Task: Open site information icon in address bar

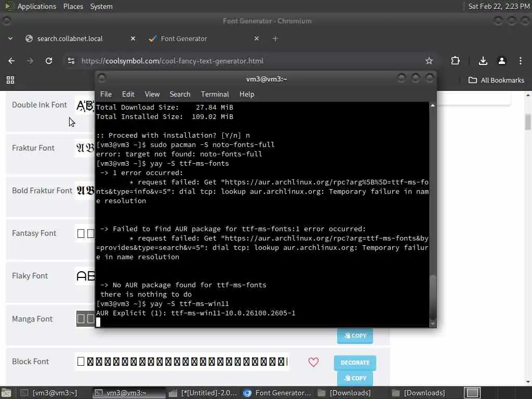Action: click(x=71, y=61)
